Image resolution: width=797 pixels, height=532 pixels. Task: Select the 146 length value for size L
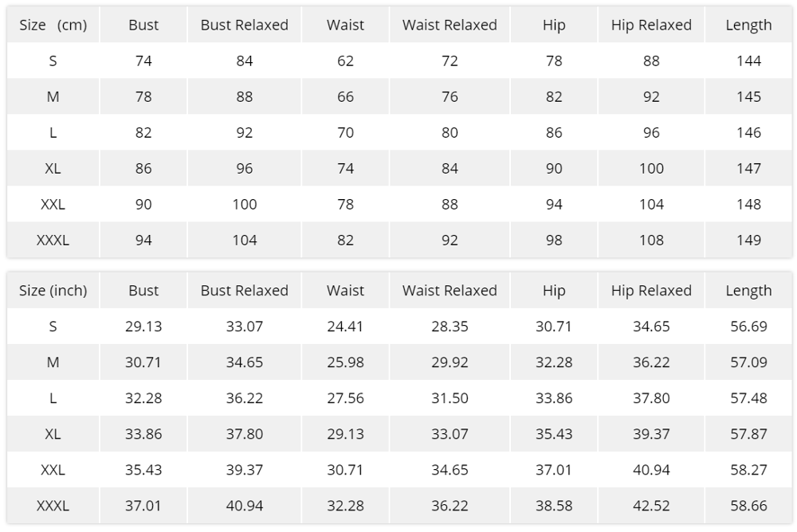click(748, 133)
